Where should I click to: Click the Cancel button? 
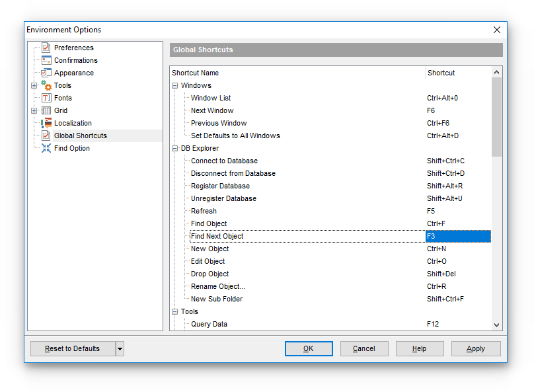coord(363,349)
